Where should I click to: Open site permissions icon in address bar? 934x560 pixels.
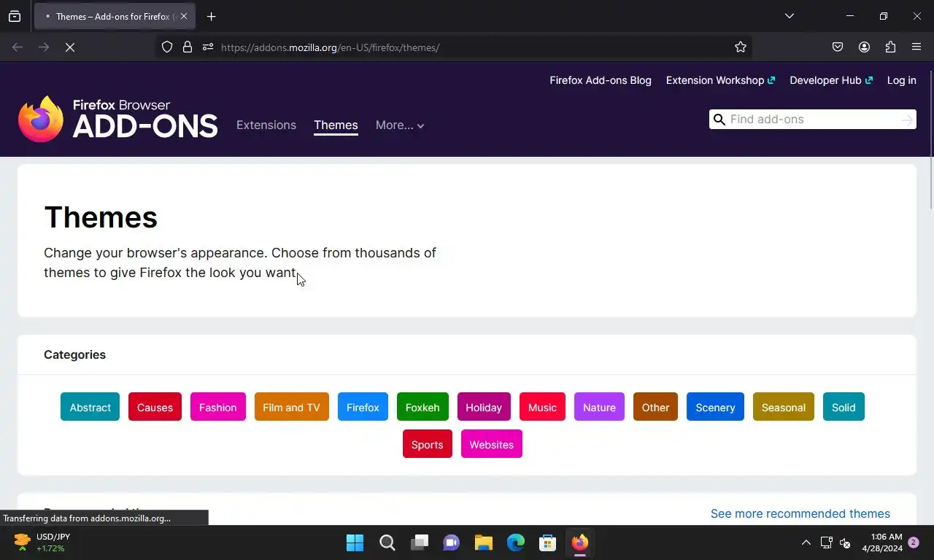coord(208,47)
